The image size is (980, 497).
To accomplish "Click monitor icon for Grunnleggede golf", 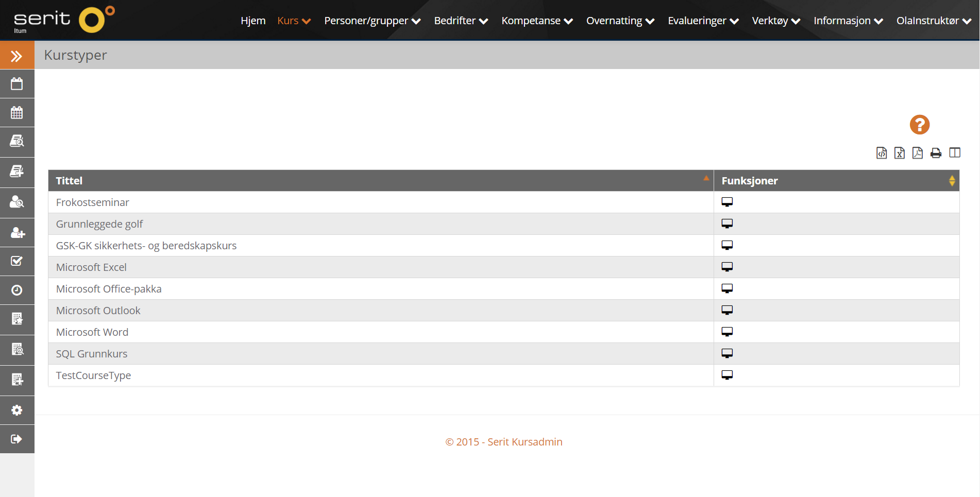I will pos(727,224).
